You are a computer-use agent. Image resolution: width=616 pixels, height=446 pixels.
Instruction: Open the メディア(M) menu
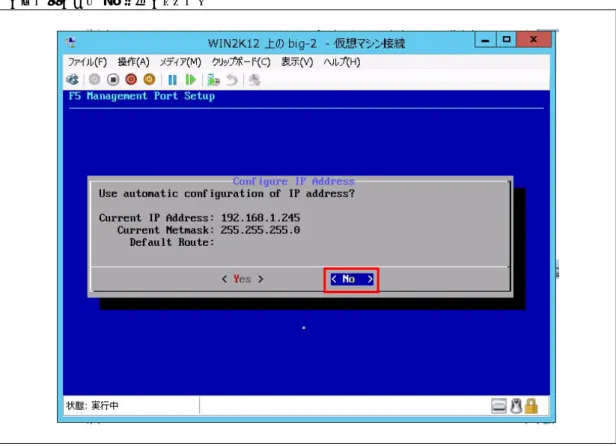180,62
